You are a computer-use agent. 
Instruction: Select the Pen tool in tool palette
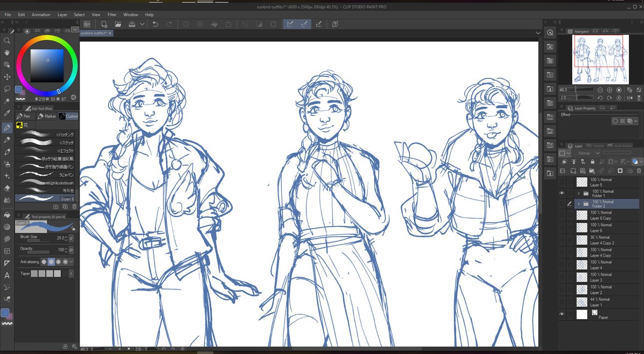pos(7,128)
